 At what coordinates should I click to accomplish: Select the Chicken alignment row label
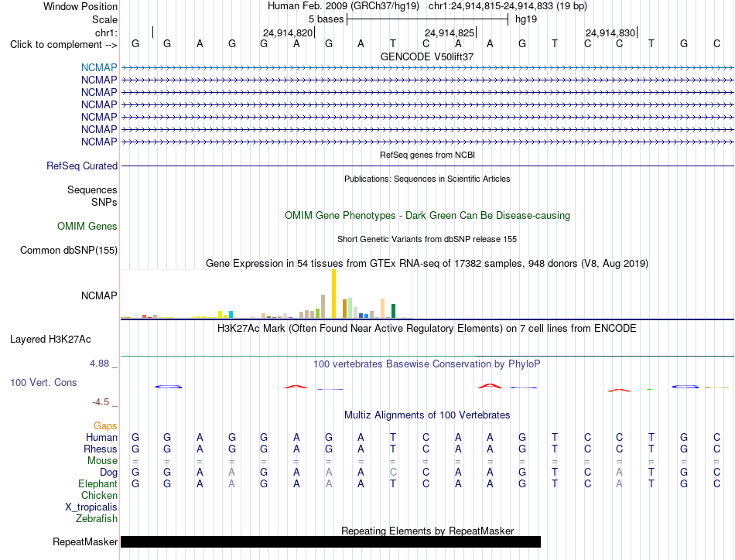point(99,495)
